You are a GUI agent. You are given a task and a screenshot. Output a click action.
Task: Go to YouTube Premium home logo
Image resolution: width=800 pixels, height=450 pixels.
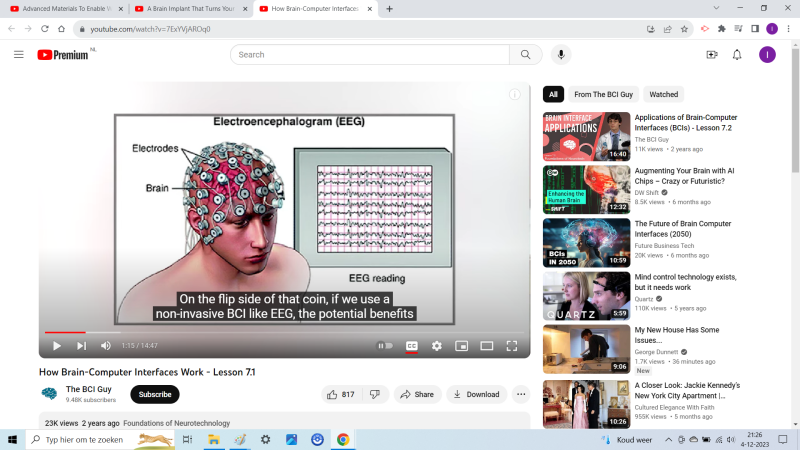coord(63,55)
